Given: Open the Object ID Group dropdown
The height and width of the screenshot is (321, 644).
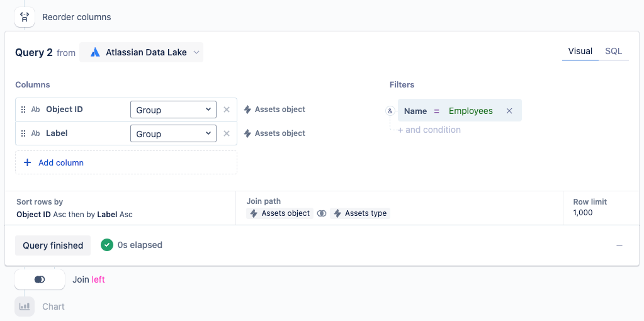Looking at the screenshot, I should click(x=173, y=110).
